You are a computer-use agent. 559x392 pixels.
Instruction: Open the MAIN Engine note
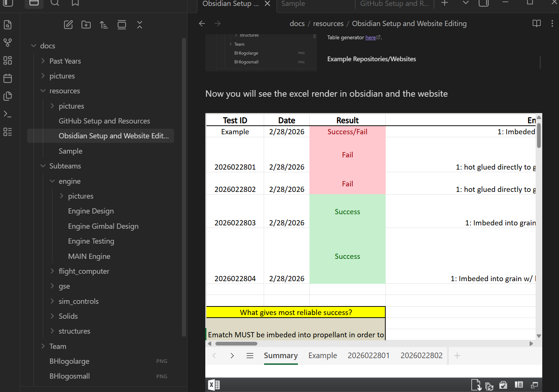tap(89, 256)
